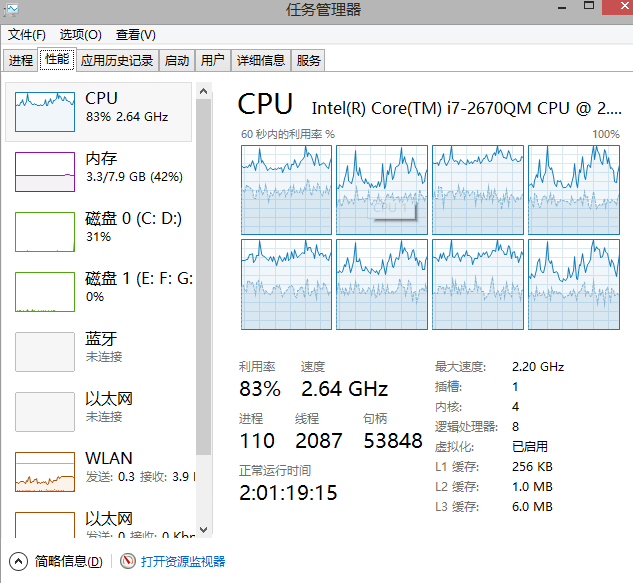This screenshot has width=633, height=583.
Task: Select the 内存 usage mini graph
Action: coord(45,172)
